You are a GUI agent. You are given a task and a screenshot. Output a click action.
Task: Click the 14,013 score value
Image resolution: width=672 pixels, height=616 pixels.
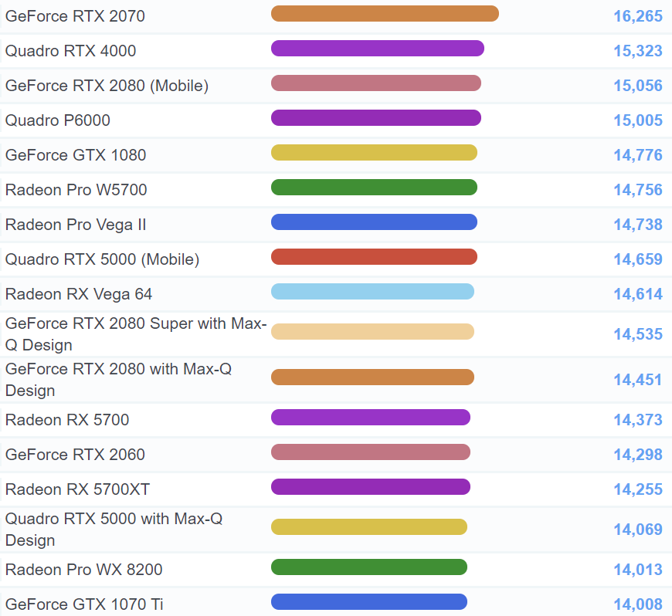[x=638, y=570]
